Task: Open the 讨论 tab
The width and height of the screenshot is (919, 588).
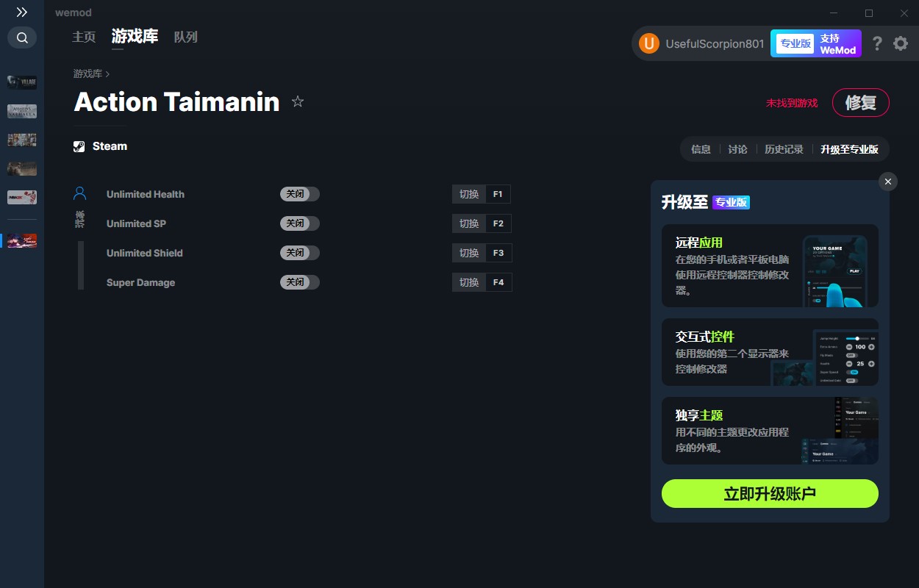Action: tap(737, 149)
